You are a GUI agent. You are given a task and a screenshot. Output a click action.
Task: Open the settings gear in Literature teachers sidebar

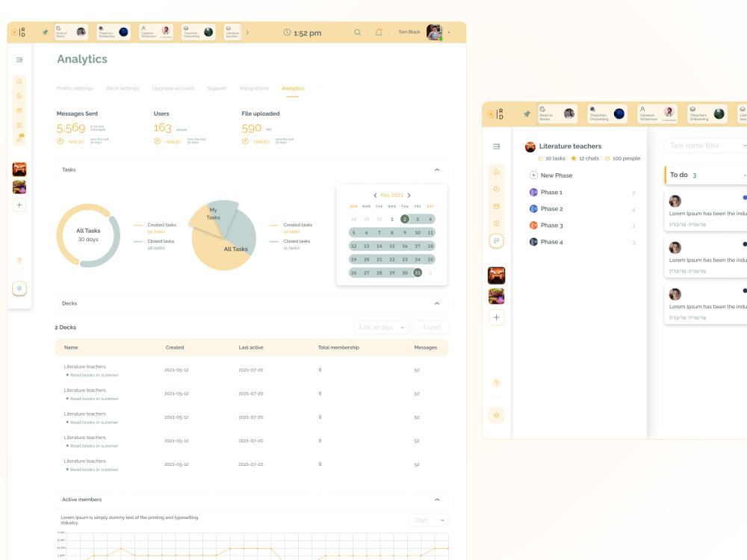(497, 415)
